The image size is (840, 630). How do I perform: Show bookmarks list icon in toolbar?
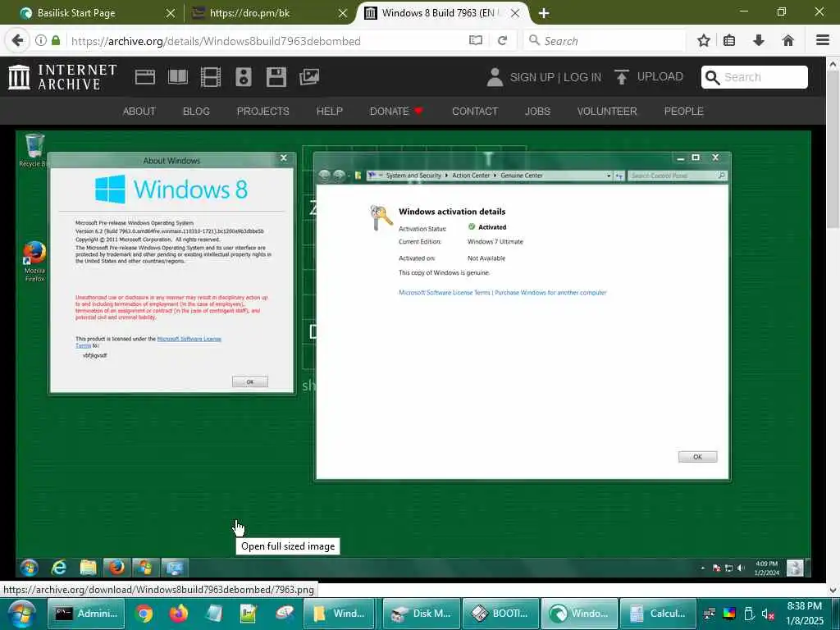[729, 41]
